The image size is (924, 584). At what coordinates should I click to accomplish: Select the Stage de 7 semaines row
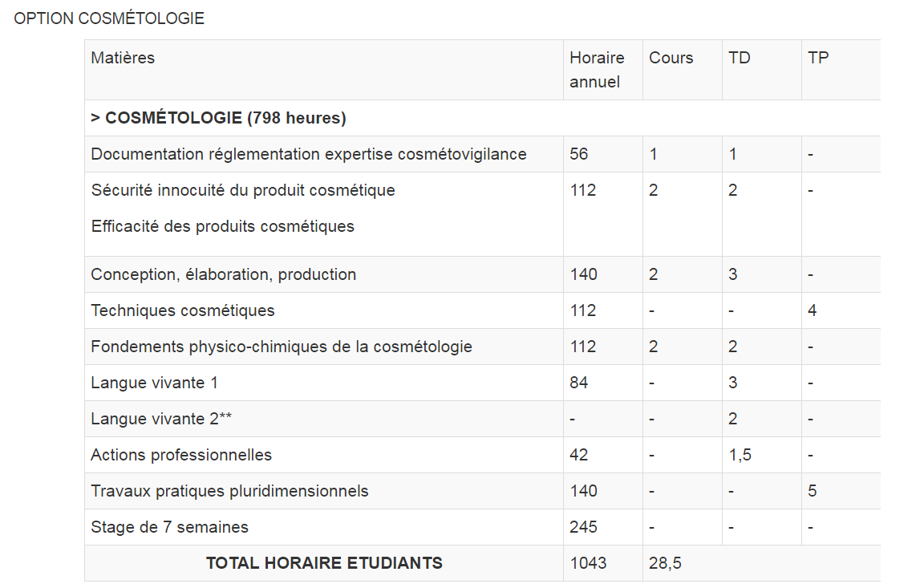(483, 527)
